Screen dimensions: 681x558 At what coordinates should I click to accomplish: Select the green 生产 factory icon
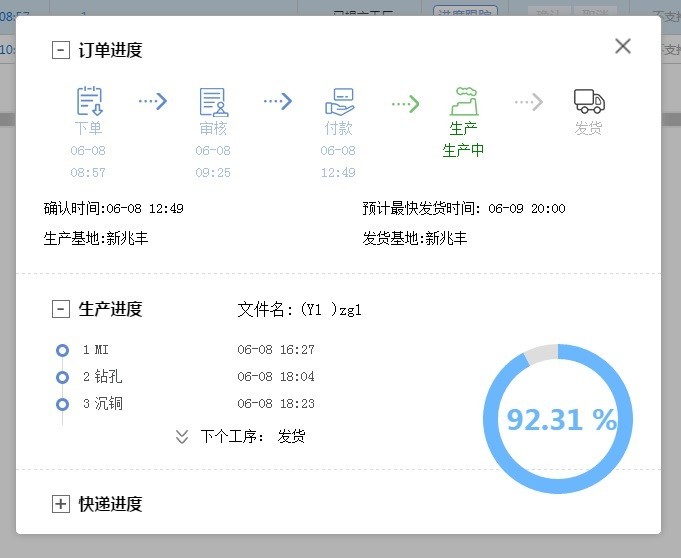tap(463, 101)
